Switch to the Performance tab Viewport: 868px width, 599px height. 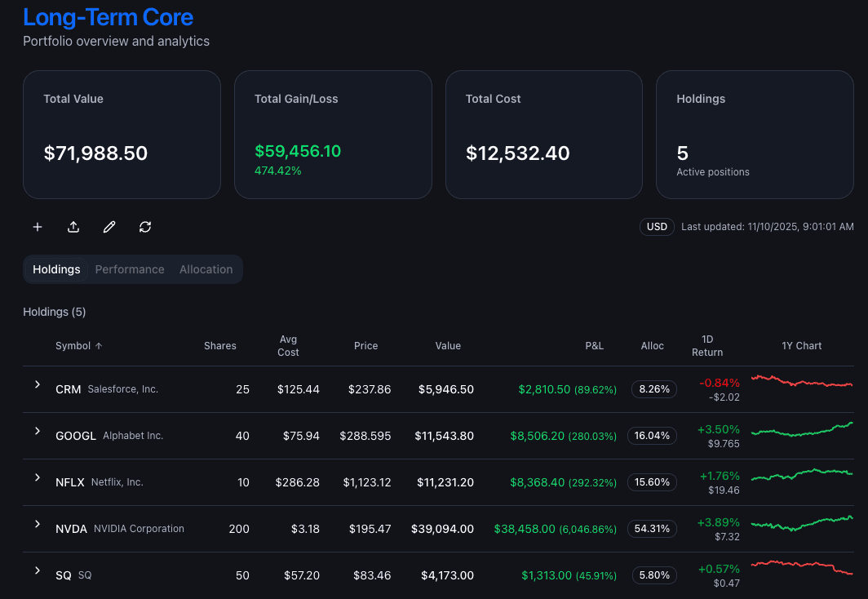click(130, 269)
